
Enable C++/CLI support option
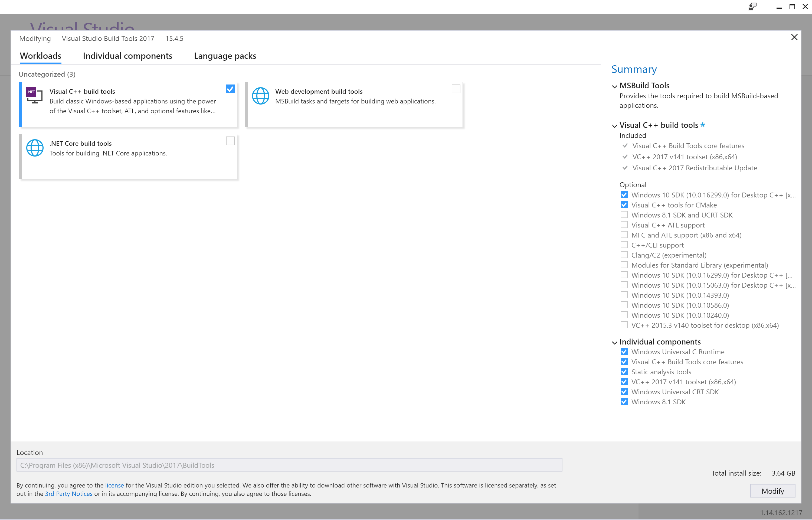coord(624,245)
